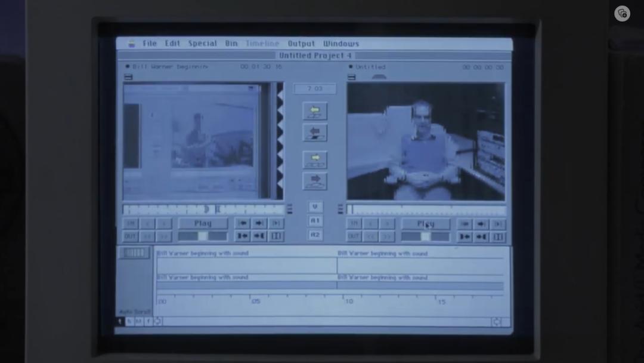Click the source monitor position bar

(x=204, y=209)
